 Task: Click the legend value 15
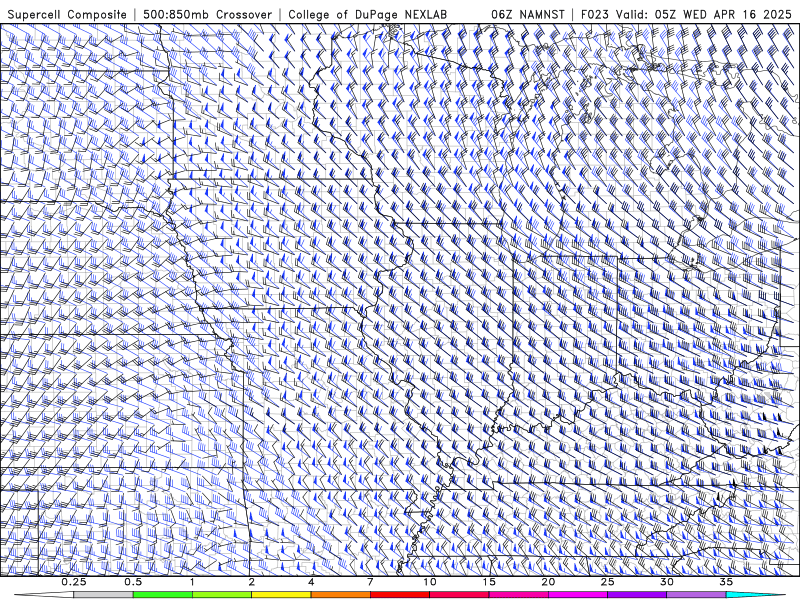[489, 582]
